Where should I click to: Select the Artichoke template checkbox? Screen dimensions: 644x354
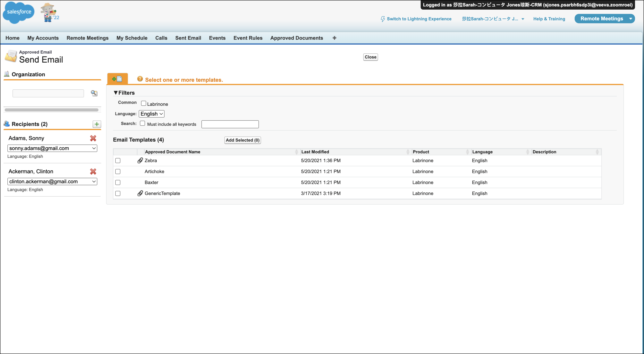point(118,172)
